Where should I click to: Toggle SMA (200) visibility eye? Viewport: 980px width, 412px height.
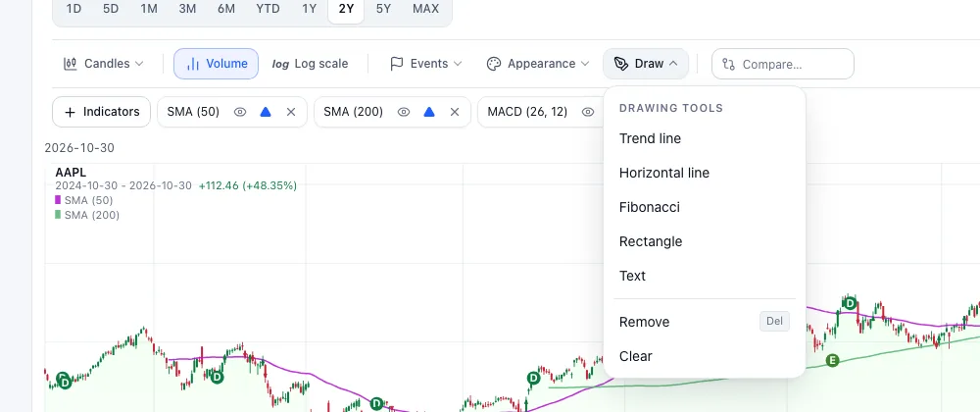[x=404, y=112]
